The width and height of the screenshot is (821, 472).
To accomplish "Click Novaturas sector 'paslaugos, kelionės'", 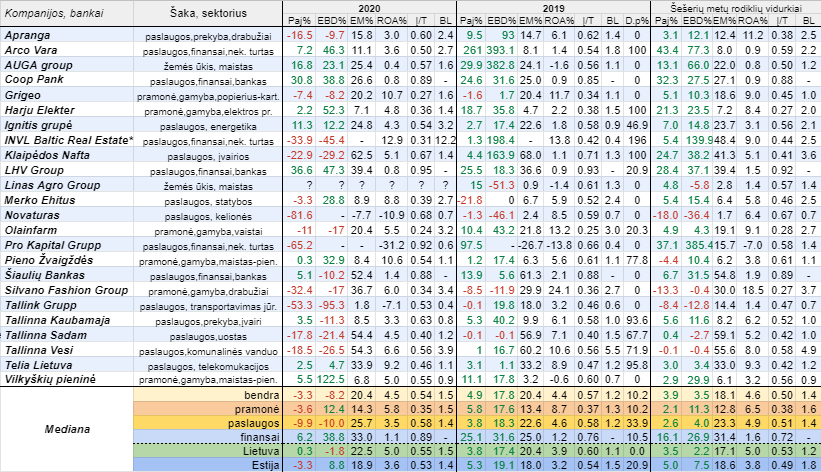I will [x=208, y=217].
